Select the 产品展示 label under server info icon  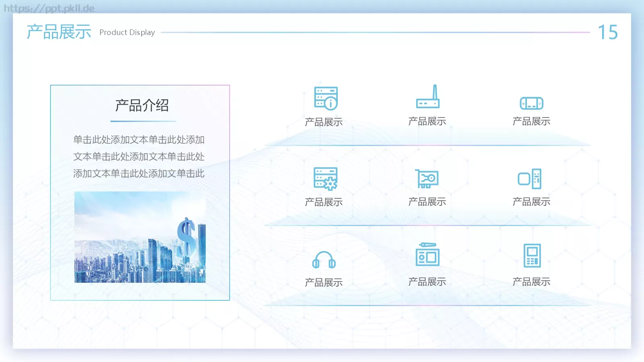pos(324,122)
